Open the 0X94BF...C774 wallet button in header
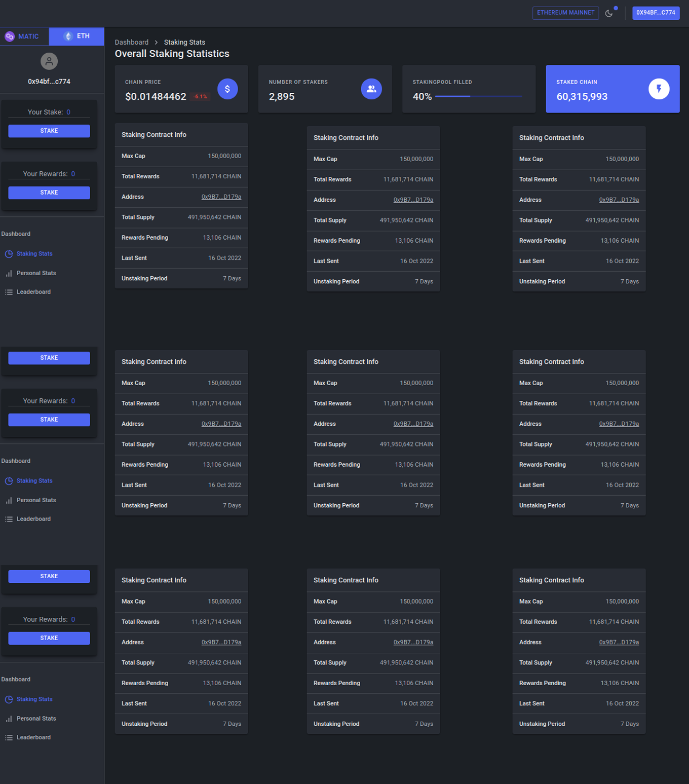 click(656, 13)
